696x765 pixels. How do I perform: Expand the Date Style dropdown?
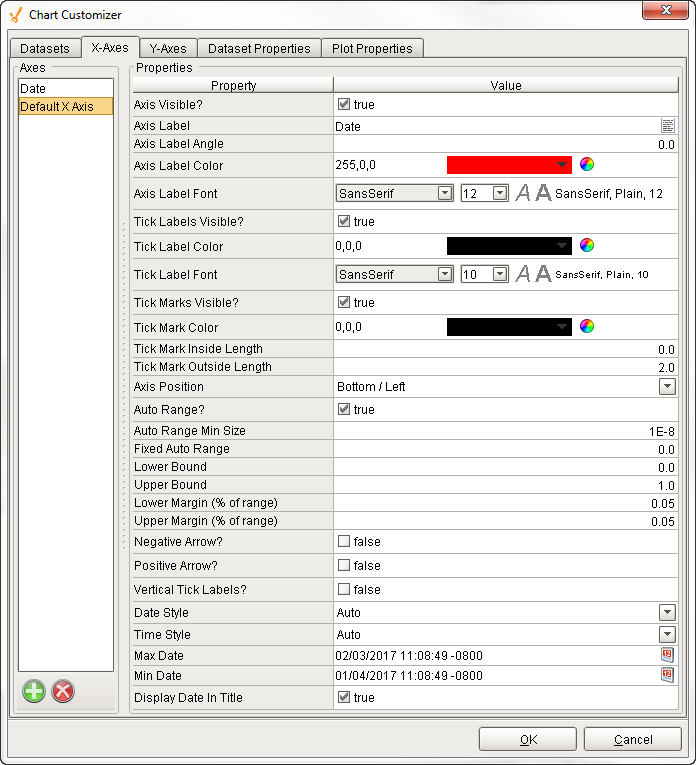pos(667,612)
